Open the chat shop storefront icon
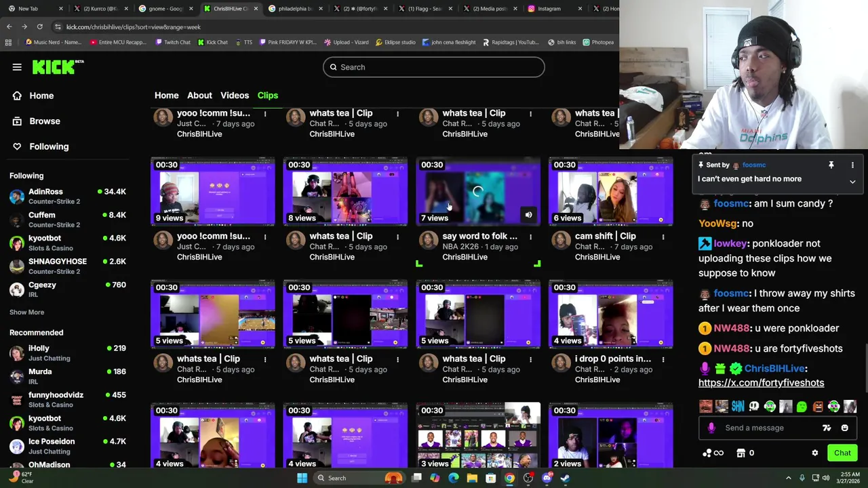868x488 pixels. (x=741, y=453)
